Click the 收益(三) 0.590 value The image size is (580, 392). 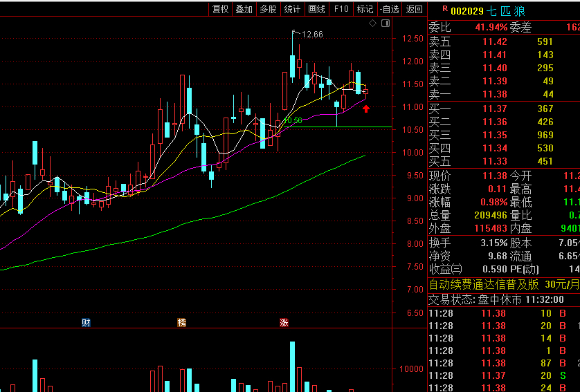pyautogui.click(x=495, y=270)
